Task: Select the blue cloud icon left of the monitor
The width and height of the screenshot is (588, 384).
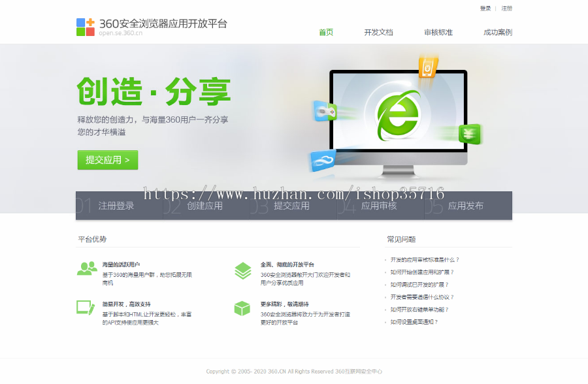Action: (326, 111)
